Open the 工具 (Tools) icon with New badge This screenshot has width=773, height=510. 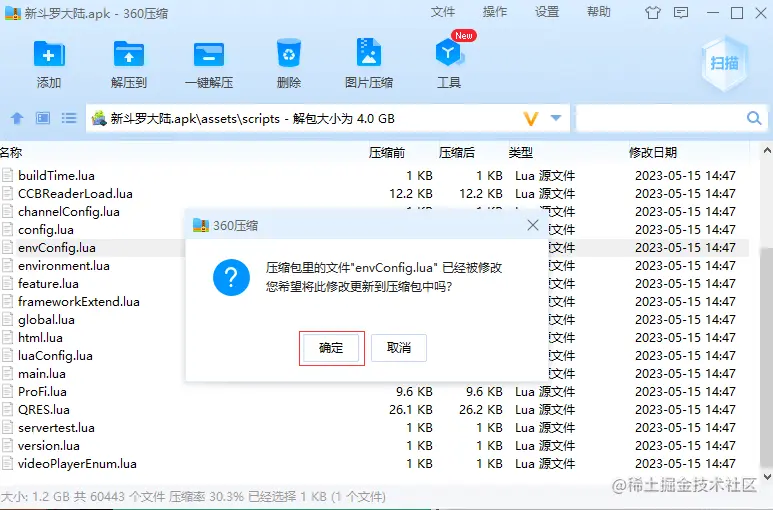tap(450, 52)
